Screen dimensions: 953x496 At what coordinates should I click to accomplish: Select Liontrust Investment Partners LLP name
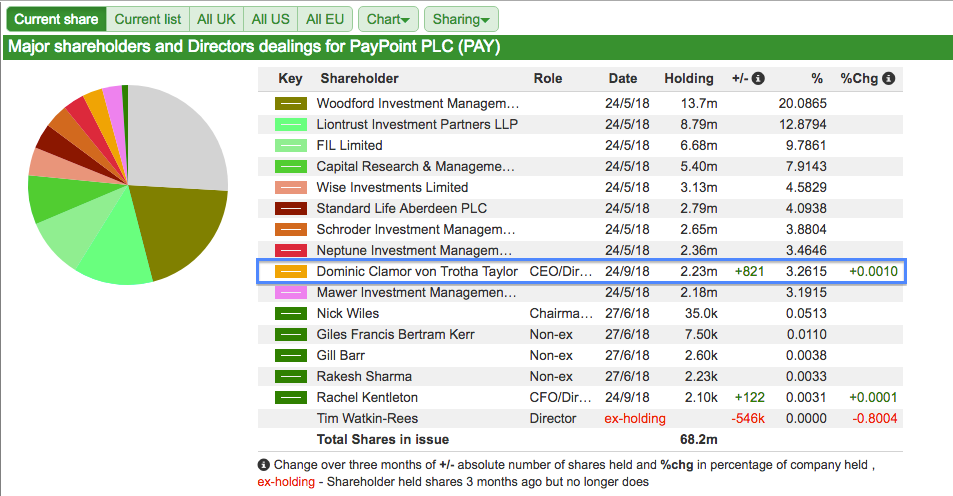point(417,125)
